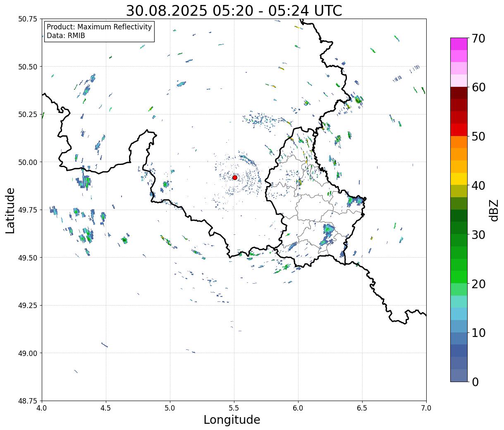Screen dimensions: 504x430
Task: Click longitude tick label 6.0
Action: (298, 408)
